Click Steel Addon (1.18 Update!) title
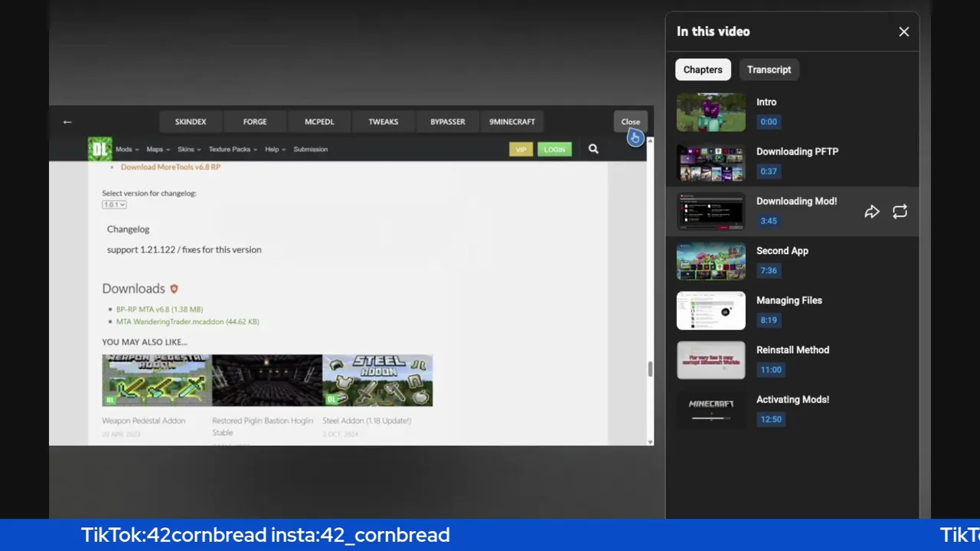Image resolution: width=980 pixels, height=551 pixels. 367,421
